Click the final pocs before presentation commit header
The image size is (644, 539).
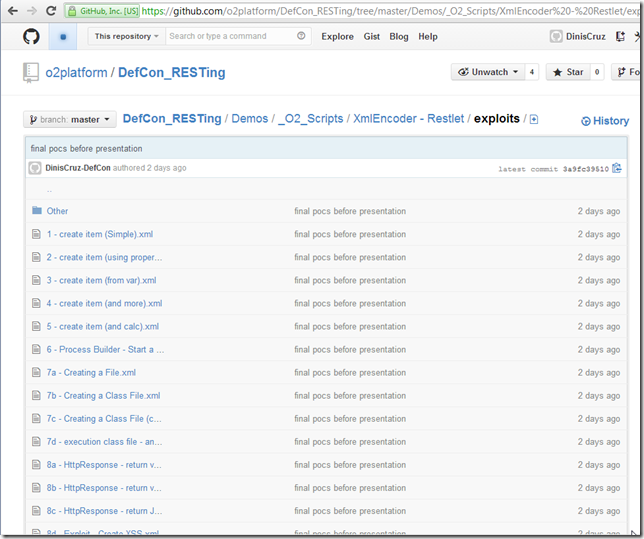pyautogui.click(x=86, y=148)
